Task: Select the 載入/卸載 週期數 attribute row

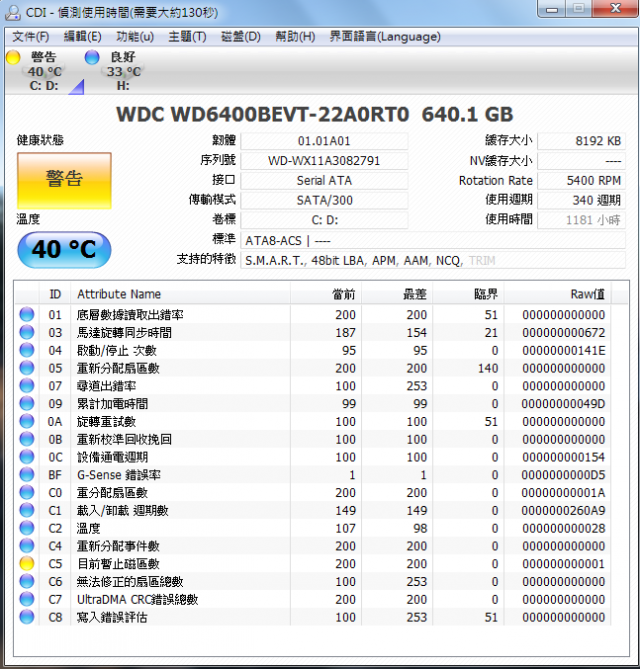Action: click(313, 510)
